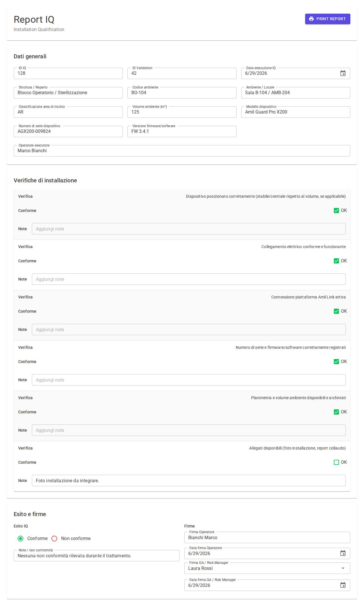364x606 pixels.
Task: Check OK for Allegati disponibili
Action: point(336,462)
